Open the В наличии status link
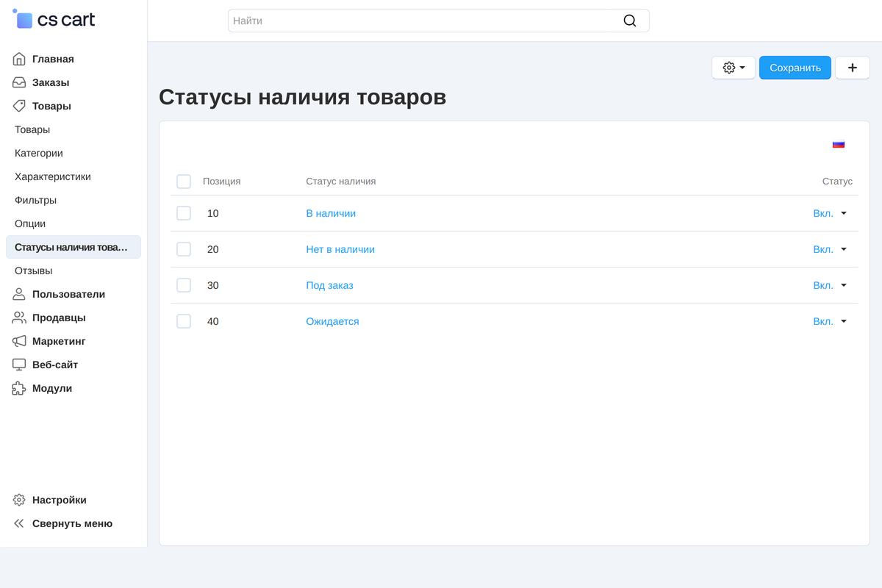Image resolution: width=882 pixels, height=588 pixels. pos(331,213)
